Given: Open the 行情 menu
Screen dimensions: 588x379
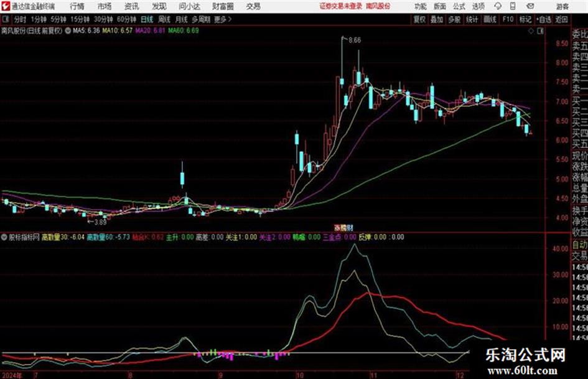Looking at the screenshot, I should (x=77, y=6).
